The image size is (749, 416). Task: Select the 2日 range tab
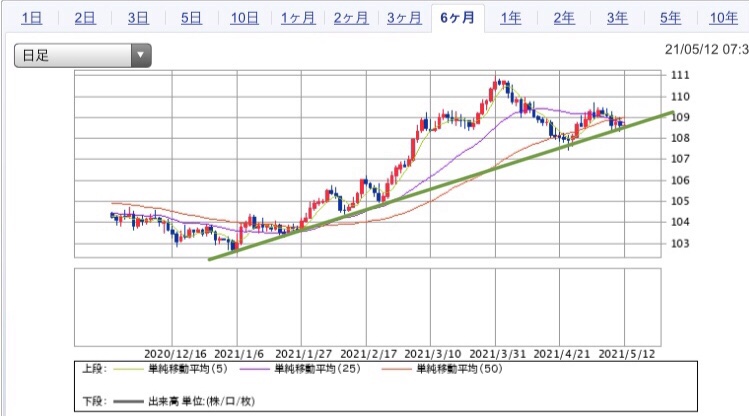(86, 18)
